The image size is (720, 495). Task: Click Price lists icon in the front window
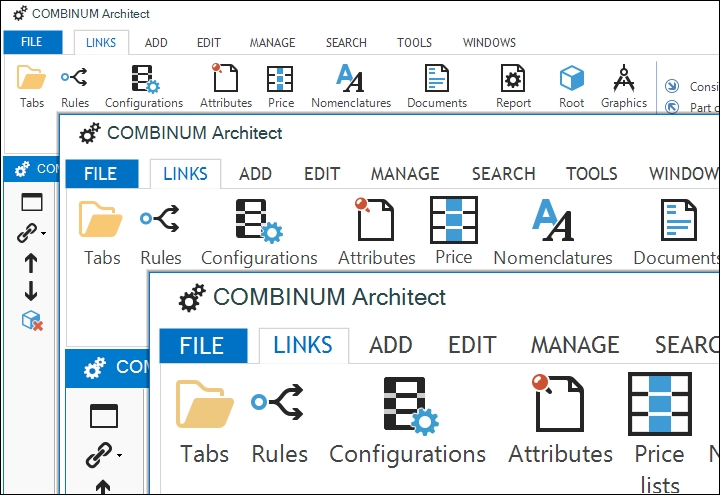point(660,404)
